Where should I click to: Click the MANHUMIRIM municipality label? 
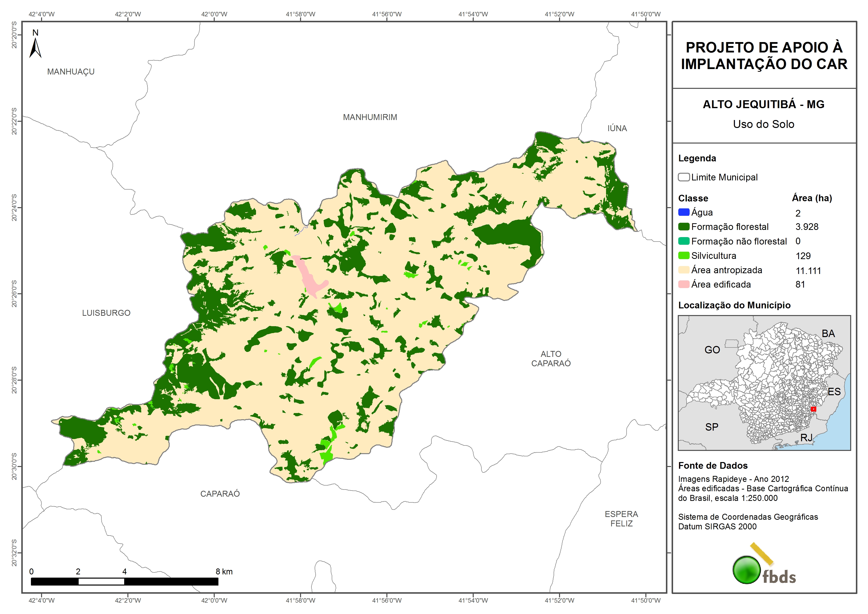tap(370, 117)
